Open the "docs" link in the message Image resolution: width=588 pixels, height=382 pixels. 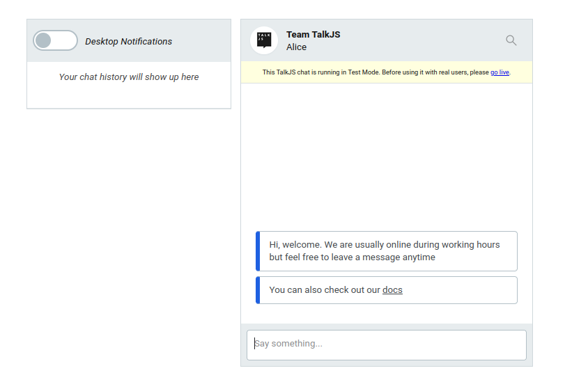coord(392,290)
